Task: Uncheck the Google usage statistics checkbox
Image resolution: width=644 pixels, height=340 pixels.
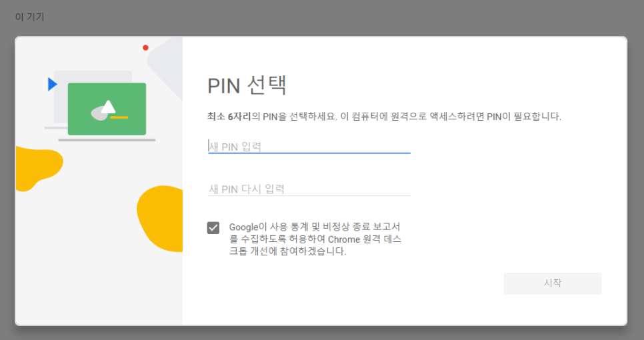Action: tap(213, 227)
